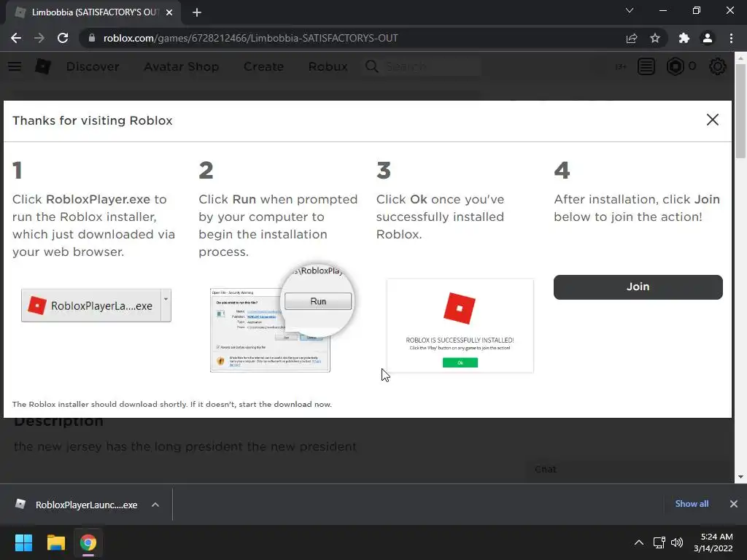Close the Limbobbia browser tab
747x560 pixels.
(x=169, y=12)
